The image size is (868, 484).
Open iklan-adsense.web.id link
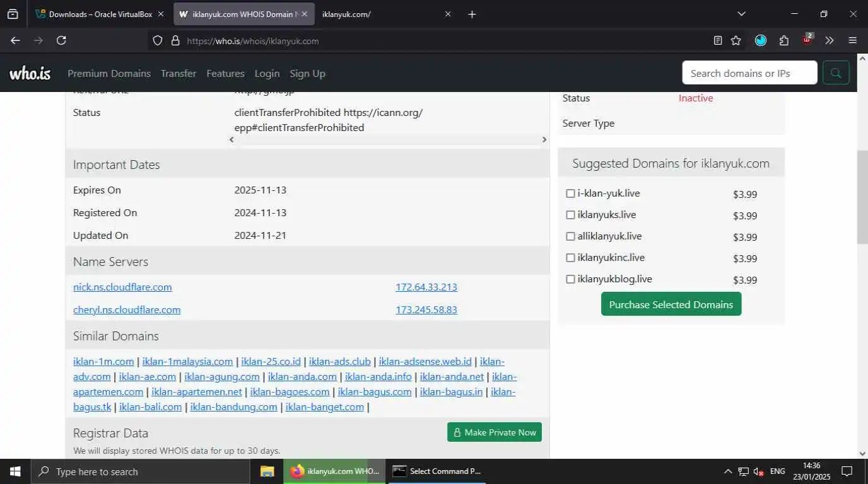pyautogui.click(x=425, y=361)
